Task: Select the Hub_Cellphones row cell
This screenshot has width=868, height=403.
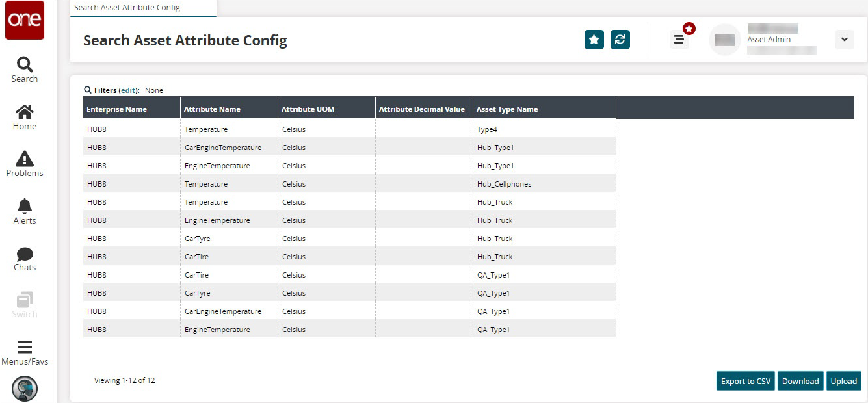Action: (504, 184)
